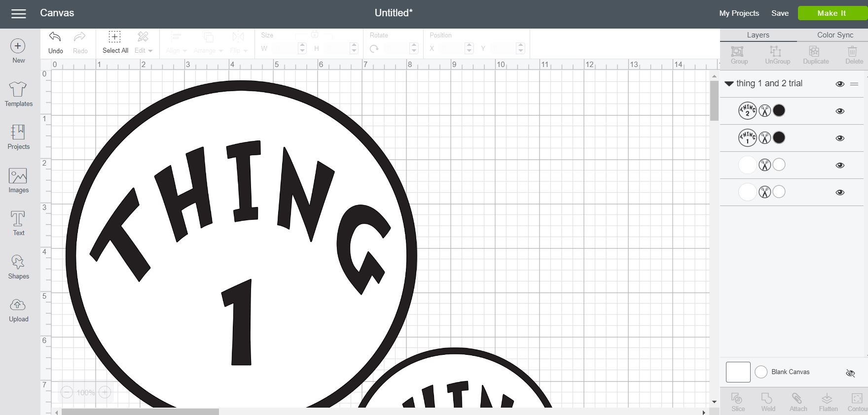Click the cut linetype icon on Thing 2 layer
The width and height of the screenshot is (868, 415).
pyautogui.click(x=764, y=111)
